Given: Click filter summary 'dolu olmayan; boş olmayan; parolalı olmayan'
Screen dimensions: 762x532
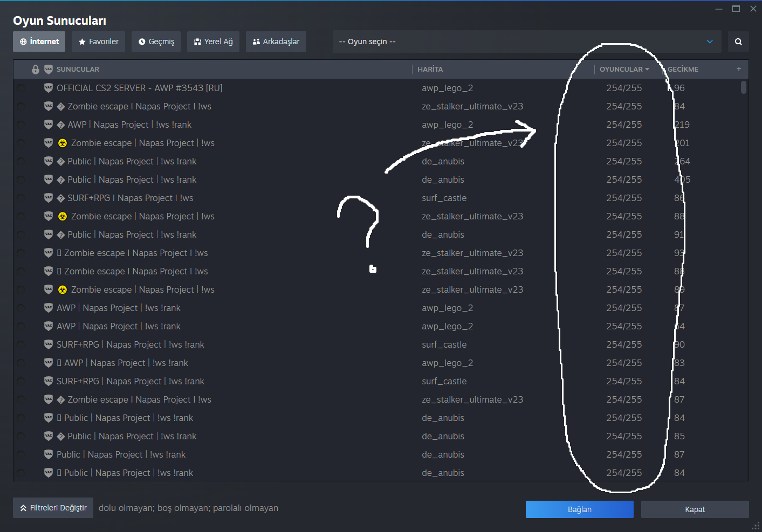Looking at the screenshot, I should (189, 508).
